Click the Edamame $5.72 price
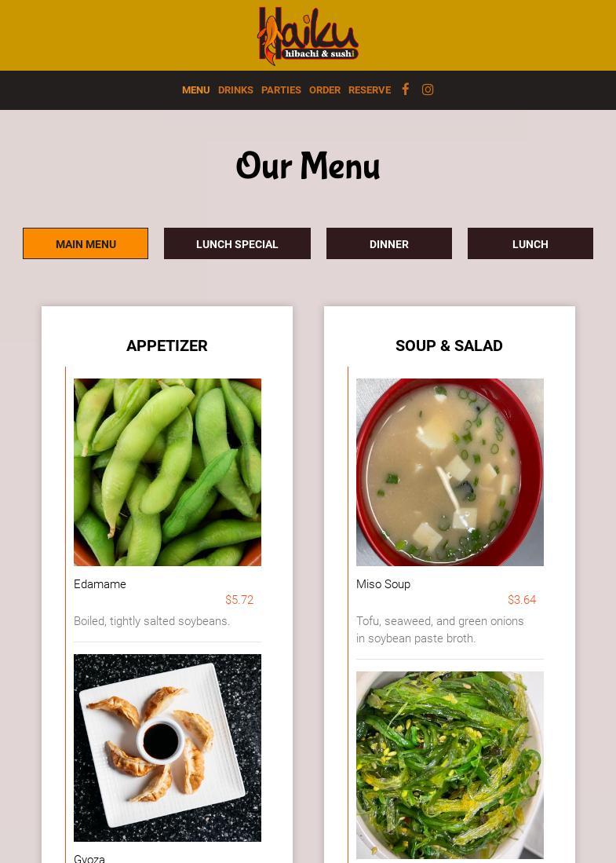 coord(239,600)
